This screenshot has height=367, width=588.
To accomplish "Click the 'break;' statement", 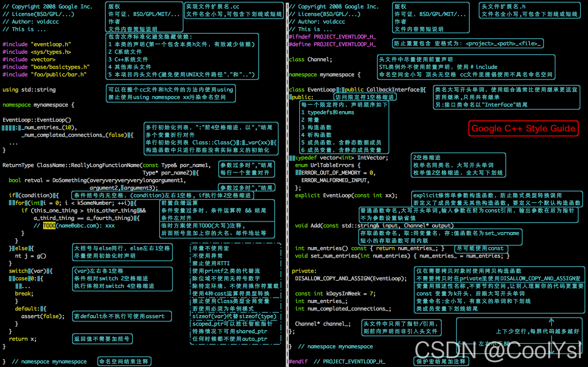I will pos(24,294).
